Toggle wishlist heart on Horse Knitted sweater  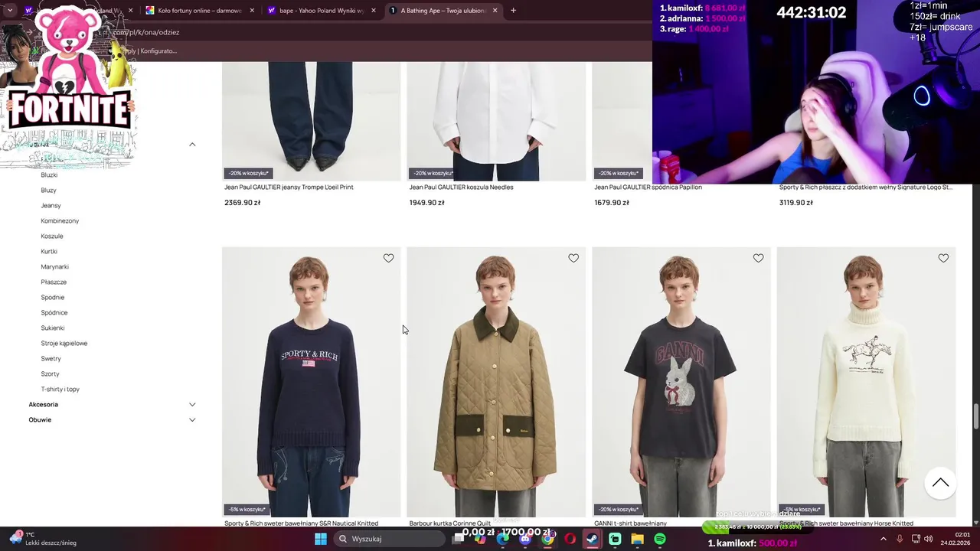point(943,259)
